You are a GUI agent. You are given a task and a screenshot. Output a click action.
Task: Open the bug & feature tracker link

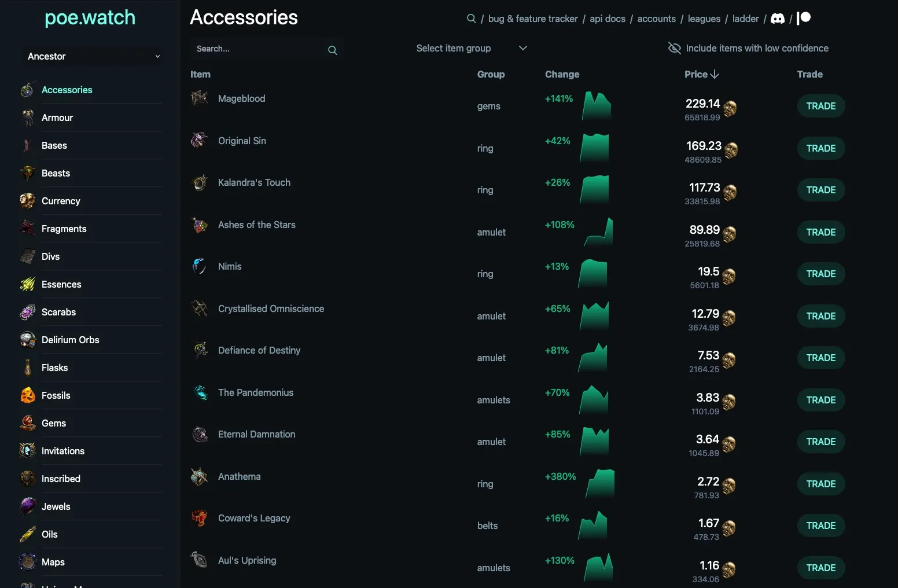point(532,19)
